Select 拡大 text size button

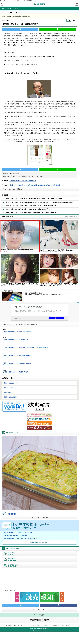coord(74,20)
